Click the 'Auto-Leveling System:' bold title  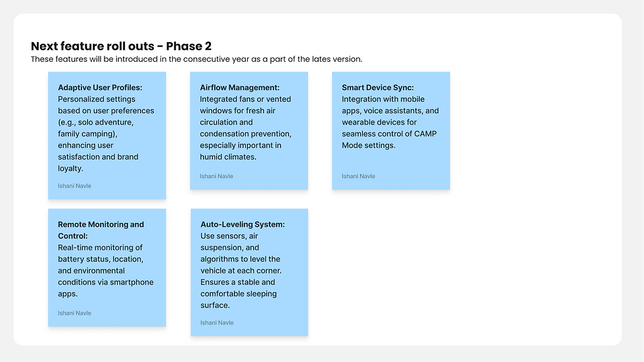[242, 225]
